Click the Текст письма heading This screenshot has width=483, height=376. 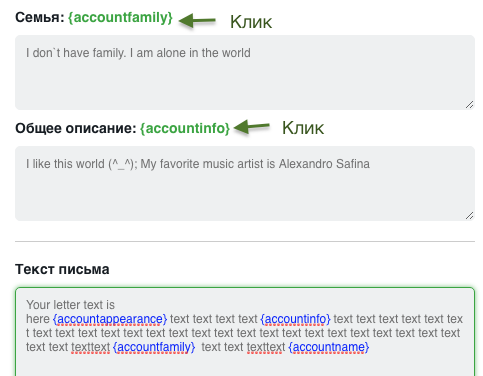[62, 269]
